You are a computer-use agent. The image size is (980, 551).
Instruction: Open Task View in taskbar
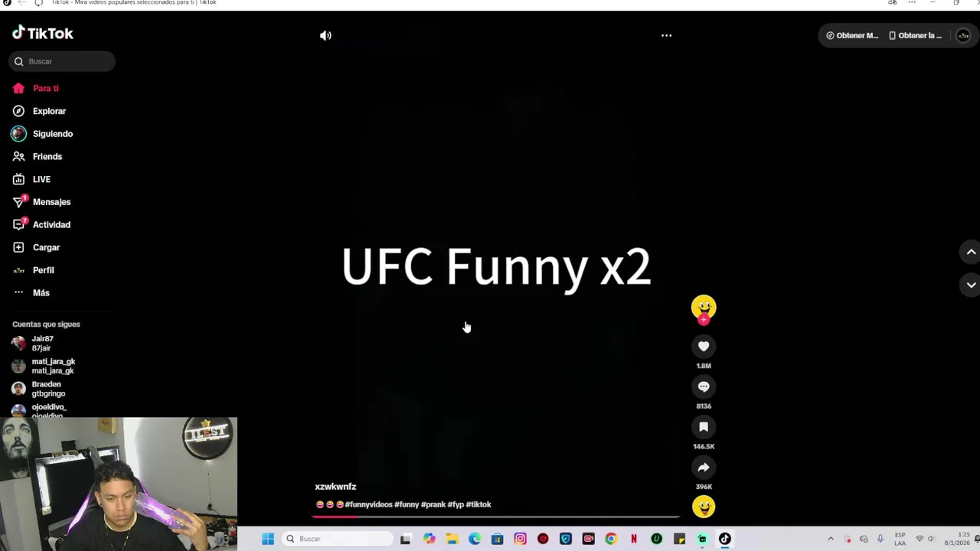(405, 539)
